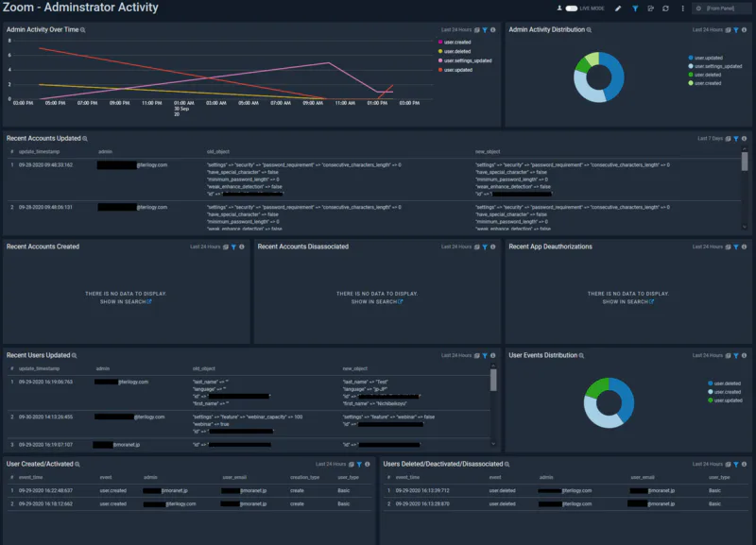Screen dimensions: 756x545
Task: Toggle user.deleted in User Events Distribution legend
Action: tap(724, 383)
